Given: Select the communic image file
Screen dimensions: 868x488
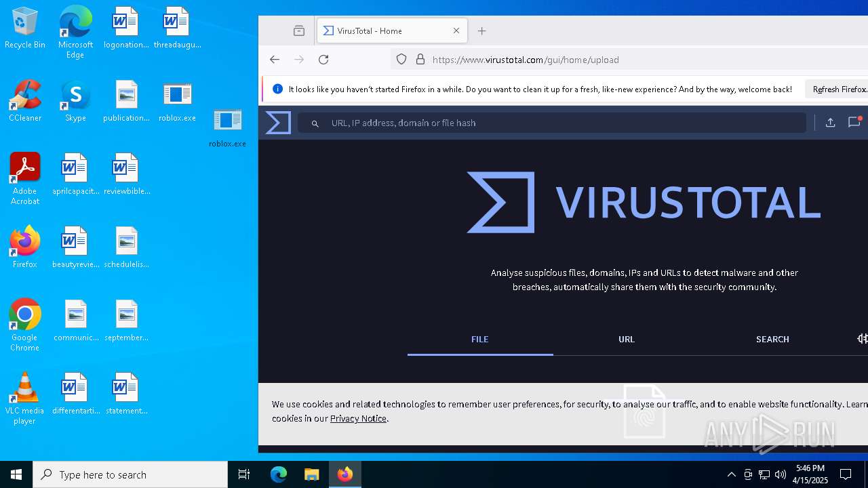Looking at the screenshot, I should click(x=75, y=321).
